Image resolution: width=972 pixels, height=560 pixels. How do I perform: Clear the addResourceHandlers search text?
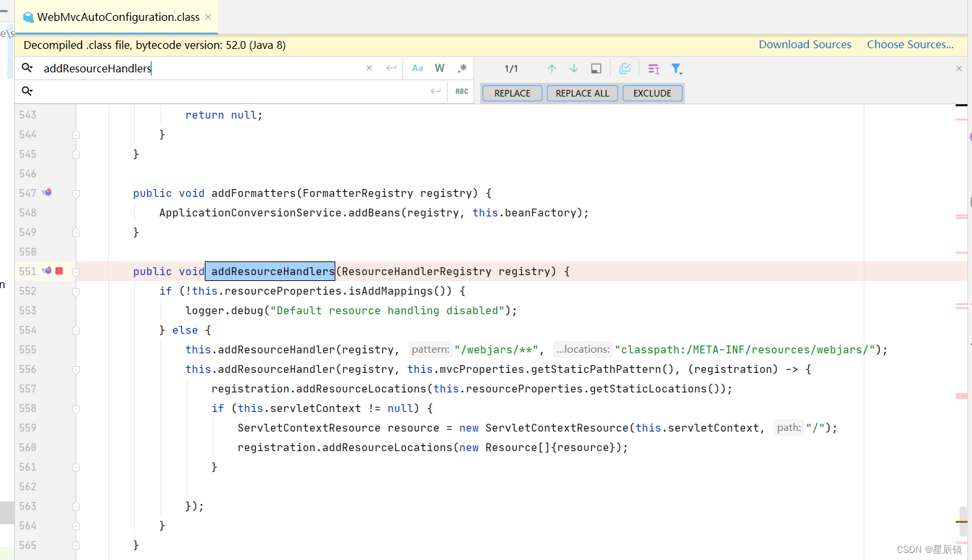point(369,68)
